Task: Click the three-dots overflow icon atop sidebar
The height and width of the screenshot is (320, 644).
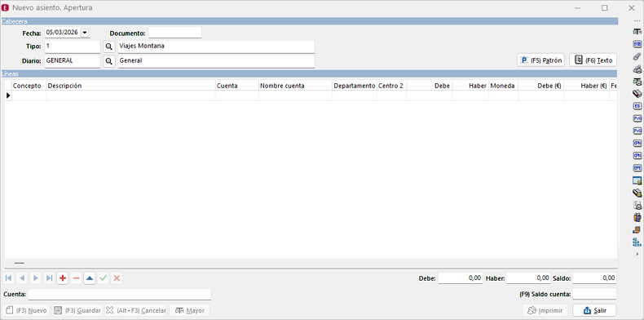Action: 637,20
